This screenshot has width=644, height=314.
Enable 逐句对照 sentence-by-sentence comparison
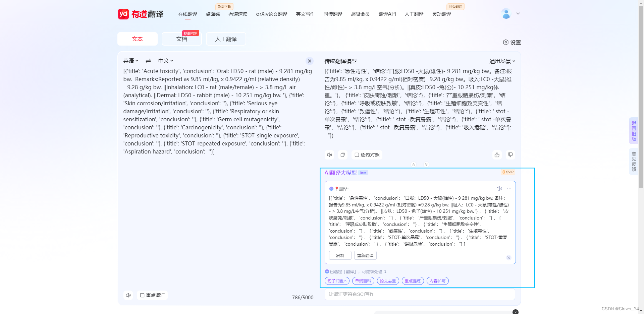(357, 155)
